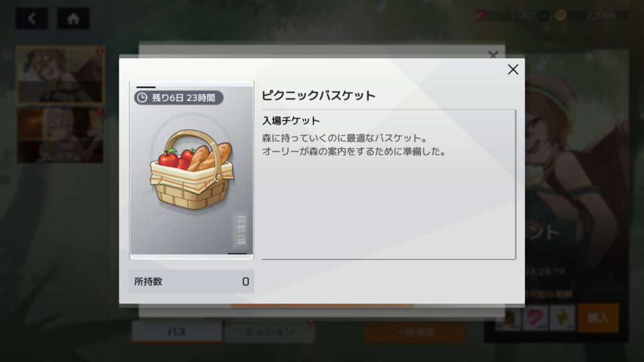Tap the clock timer badge 残り6日 23時間

click(x=179, y=97)
